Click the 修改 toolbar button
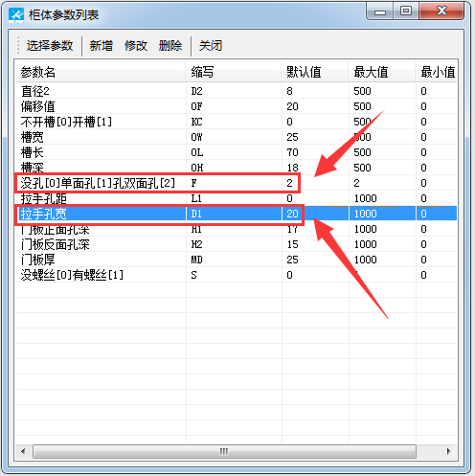 point(136,46)
